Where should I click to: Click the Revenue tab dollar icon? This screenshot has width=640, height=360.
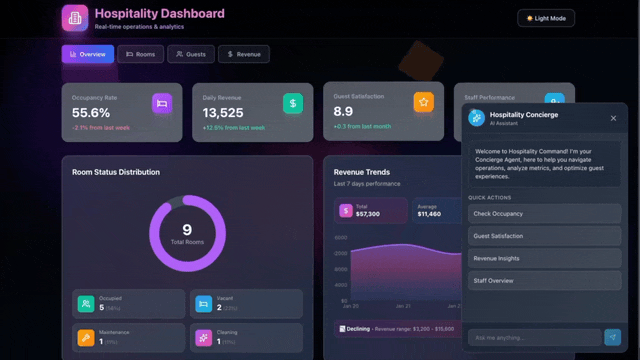pyautogui.click(x=230, y=54)
